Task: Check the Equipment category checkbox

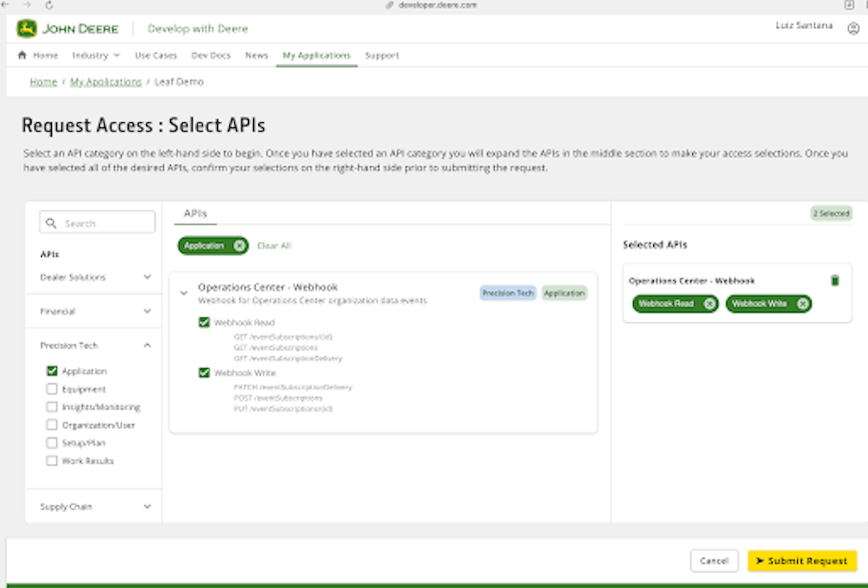Action: click(x=51, y=389)
